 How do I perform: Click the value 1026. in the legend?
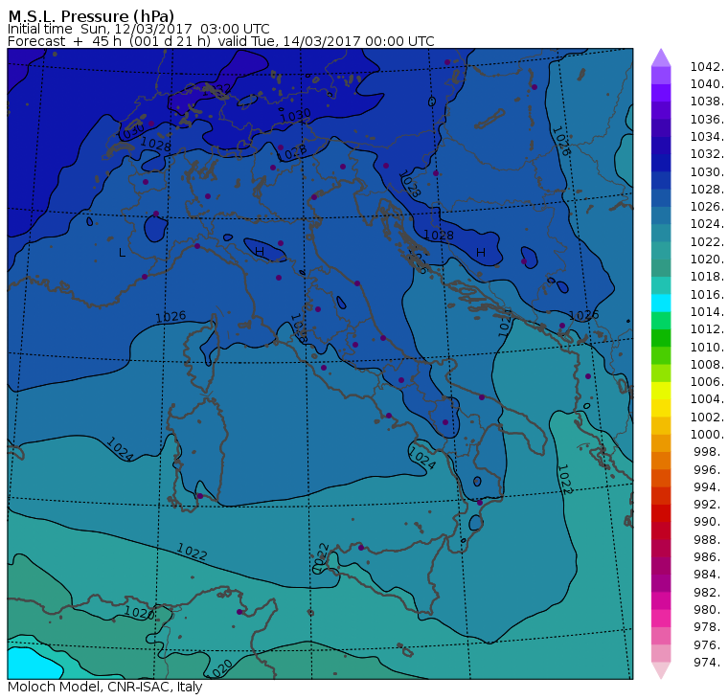tap(707, 207)
